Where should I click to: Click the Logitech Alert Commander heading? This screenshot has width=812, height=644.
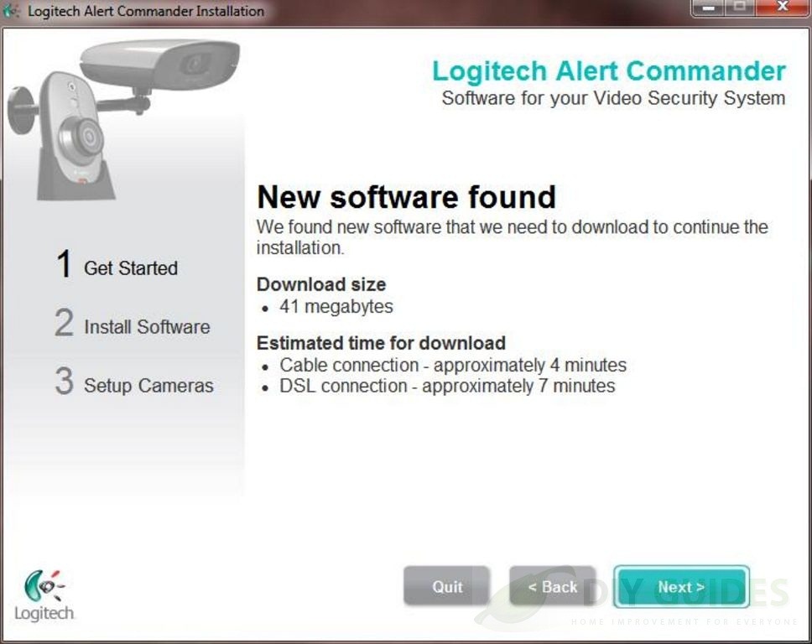[x=609, y=71]
